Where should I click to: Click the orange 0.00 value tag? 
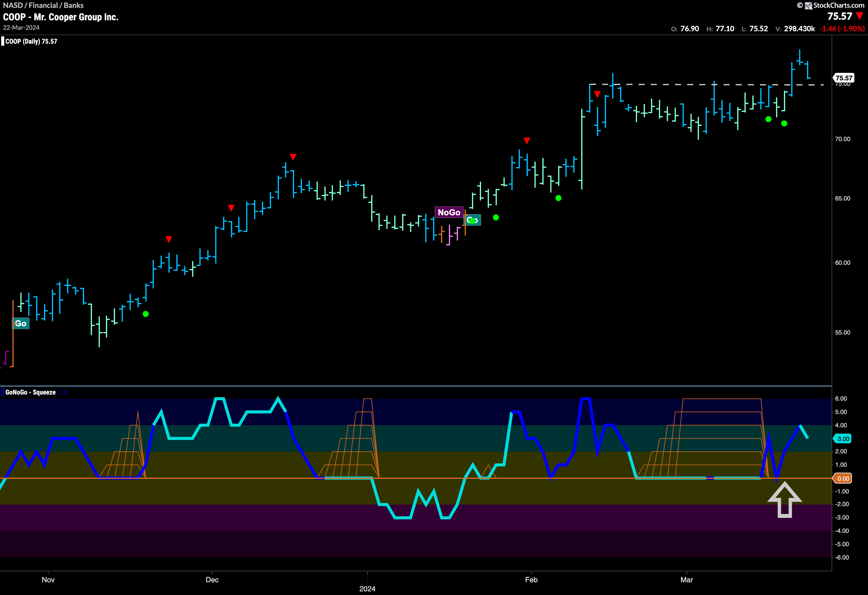click(843, 478)
